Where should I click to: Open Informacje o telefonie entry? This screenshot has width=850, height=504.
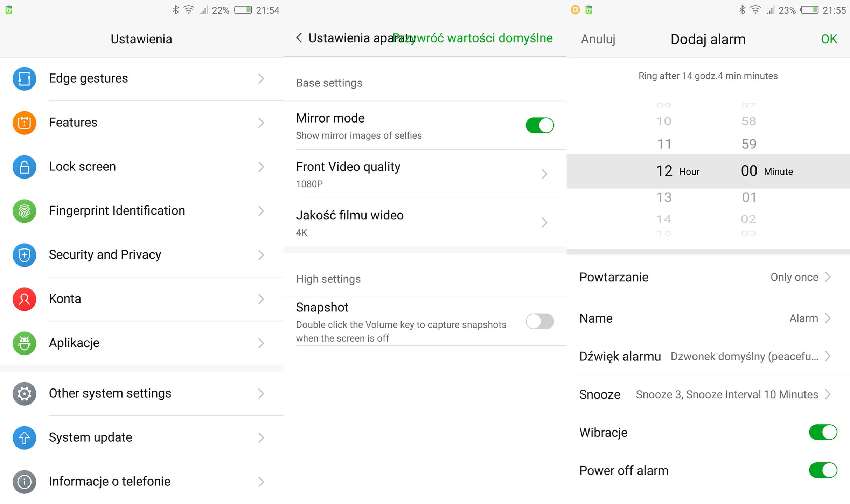click(141, 482)
